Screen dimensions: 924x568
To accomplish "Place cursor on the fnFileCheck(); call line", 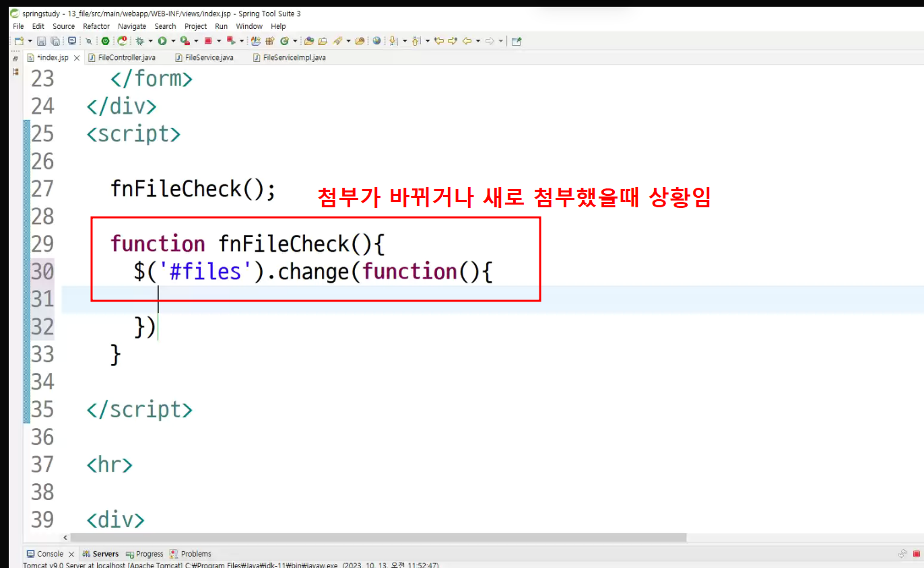I will (193, 189).
